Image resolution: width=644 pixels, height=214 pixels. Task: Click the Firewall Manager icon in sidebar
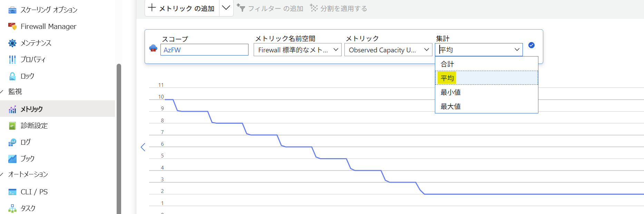point(12,26)
